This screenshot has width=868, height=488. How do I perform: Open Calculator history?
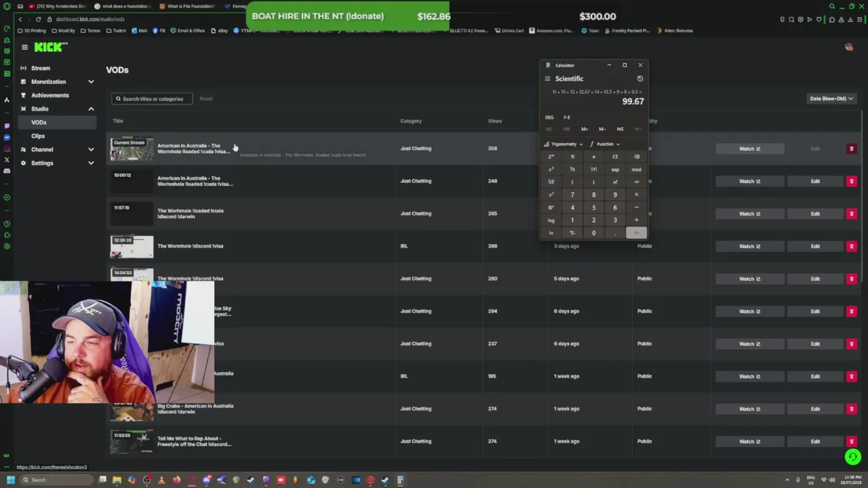click(x=639, y=79)
